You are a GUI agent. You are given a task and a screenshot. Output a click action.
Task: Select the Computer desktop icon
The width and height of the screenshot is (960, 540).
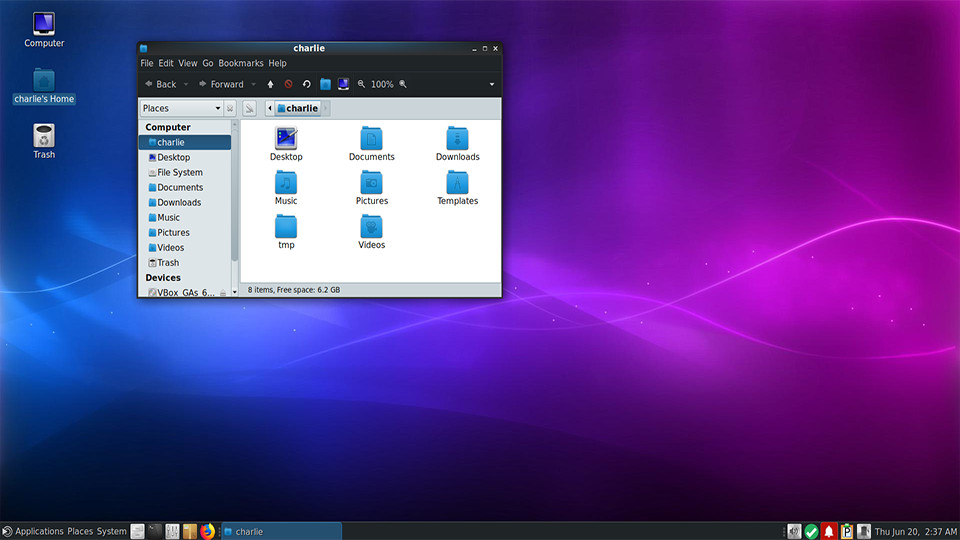tap(43, 29)
